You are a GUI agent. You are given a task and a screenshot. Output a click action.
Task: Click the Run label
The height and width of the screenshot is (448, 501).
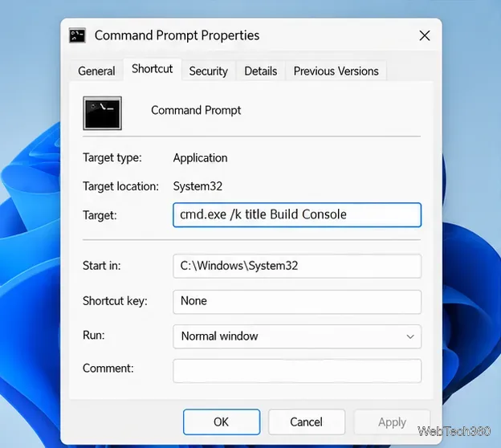pyautogui.click(x=94, y=336)
